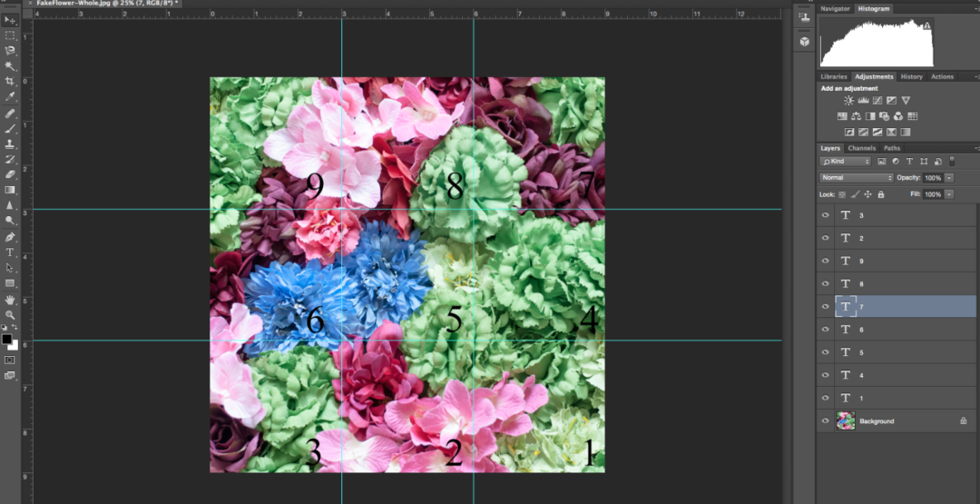
Task: Select the Brush tool
Action: [x=10, y=129]
